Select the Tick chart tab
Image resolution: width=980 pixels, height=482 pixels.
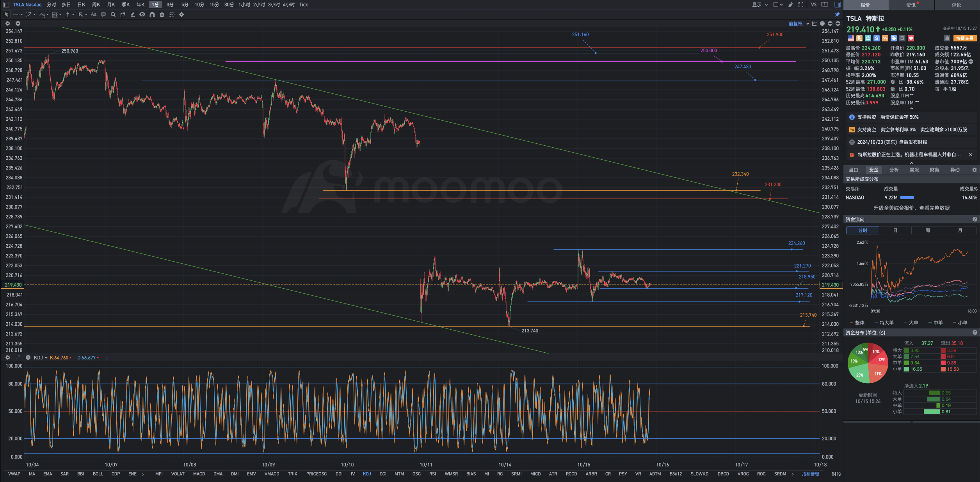point(304,5)
